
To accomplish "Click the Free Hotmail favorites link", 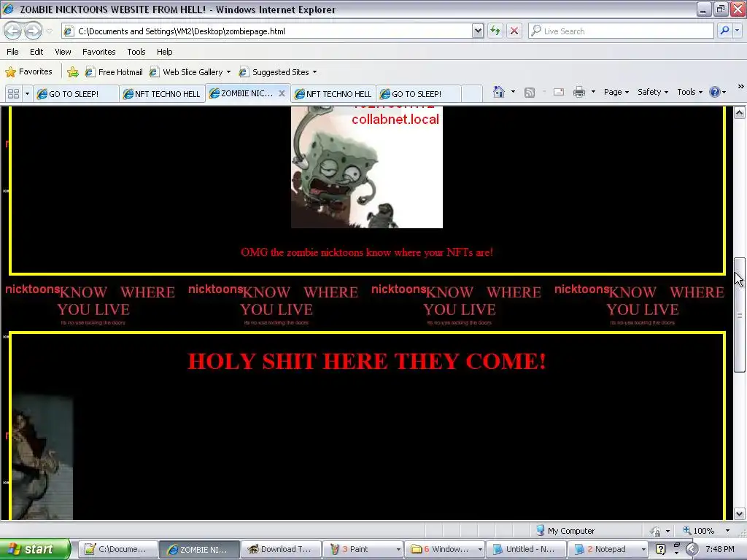I will 114,72.
